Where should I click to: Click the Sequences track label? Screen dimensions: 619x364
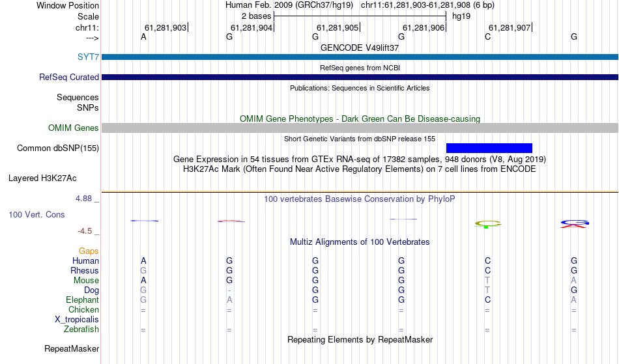(x=78, y=97)
